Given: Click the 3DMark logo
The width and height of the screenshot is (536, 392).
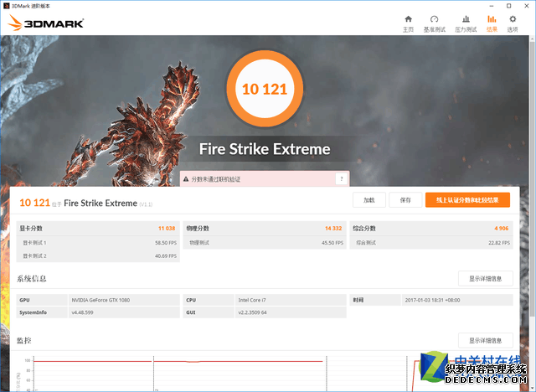Looking at the screenshot, I should click(46, 23).
